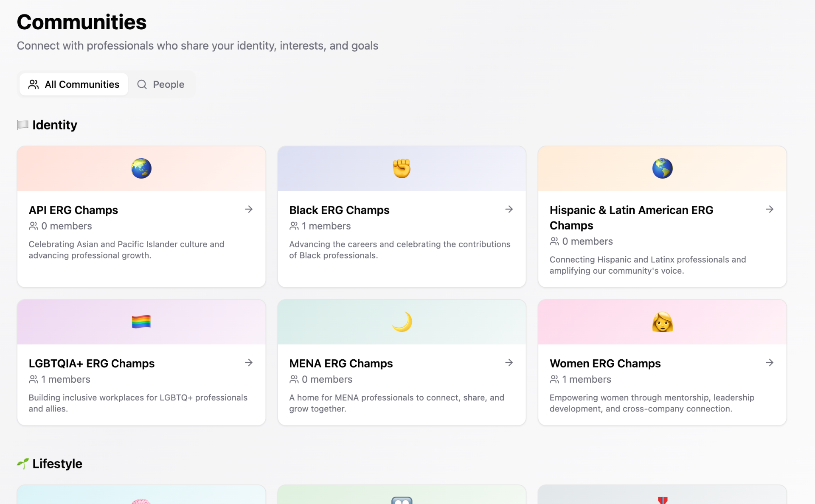The height and width of the screenshot is (504, 815).
Task: Click '0 members' on Hispanic & Latin American card
Action: [x=587, y=241]
